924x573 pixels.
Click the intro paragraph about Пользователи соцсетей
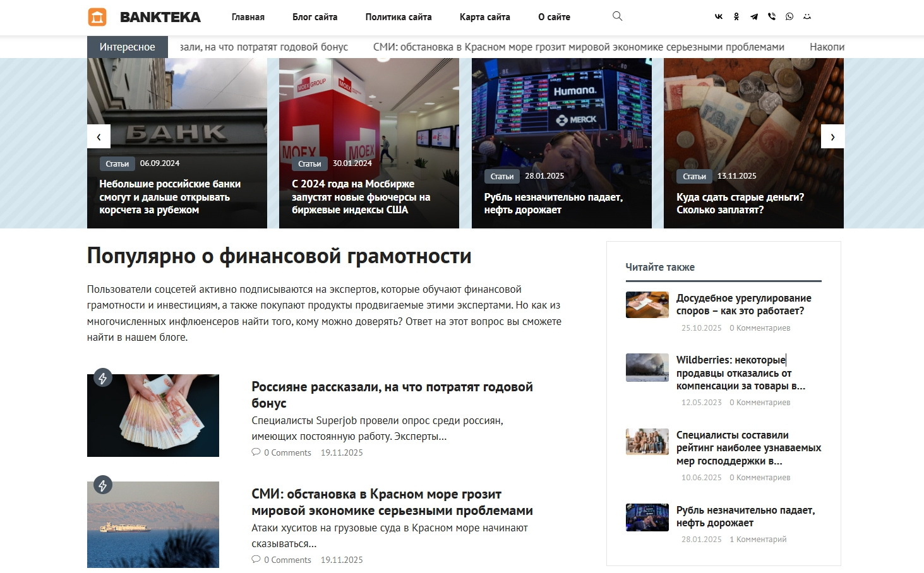click(x=324, y=314)
